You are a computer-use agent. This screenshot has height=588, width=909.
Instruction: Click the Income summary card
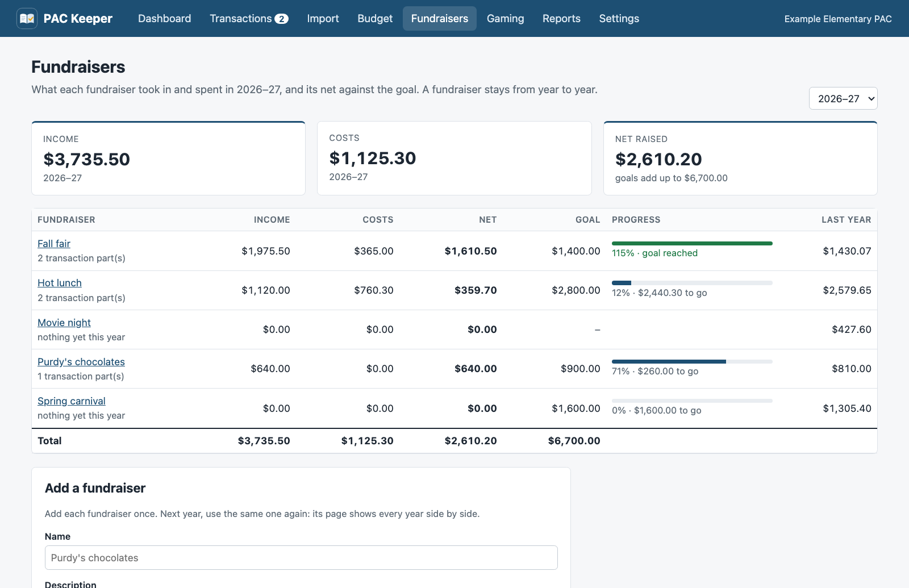[169, 158]
